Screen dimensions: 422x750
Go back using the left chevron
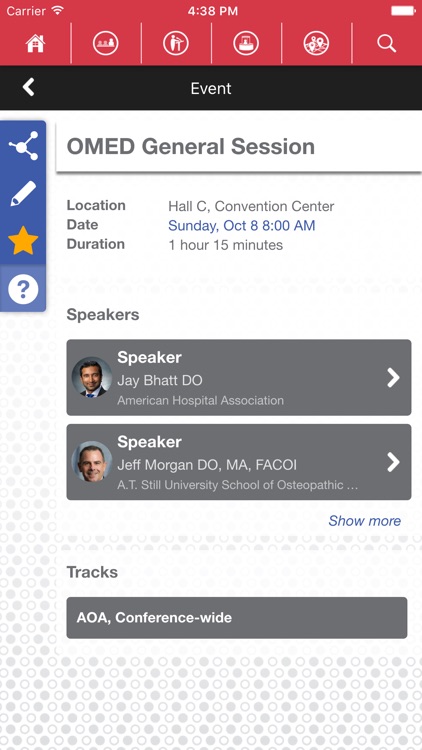click(x=29, y=88)
